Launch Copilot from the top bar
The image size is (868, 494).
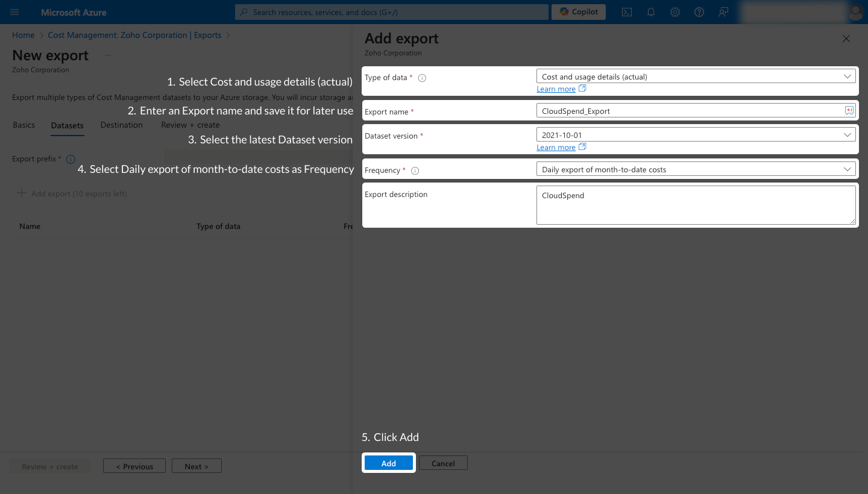[578, 11]
